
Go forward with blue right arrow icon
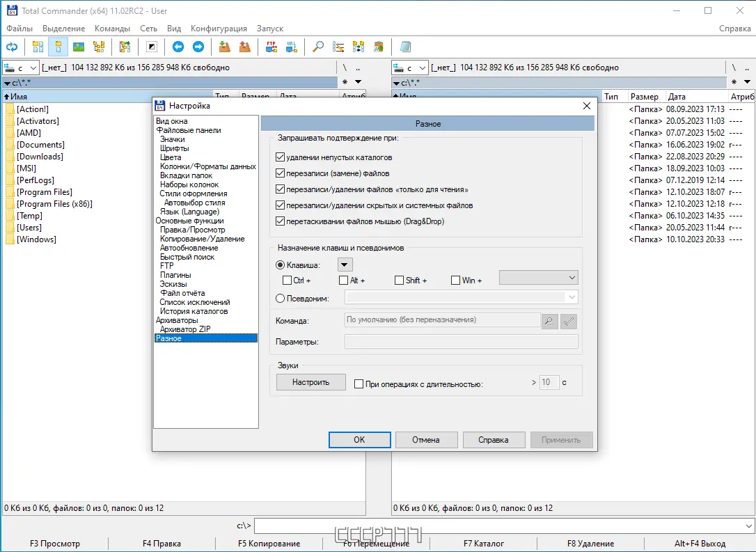point(198,47)
